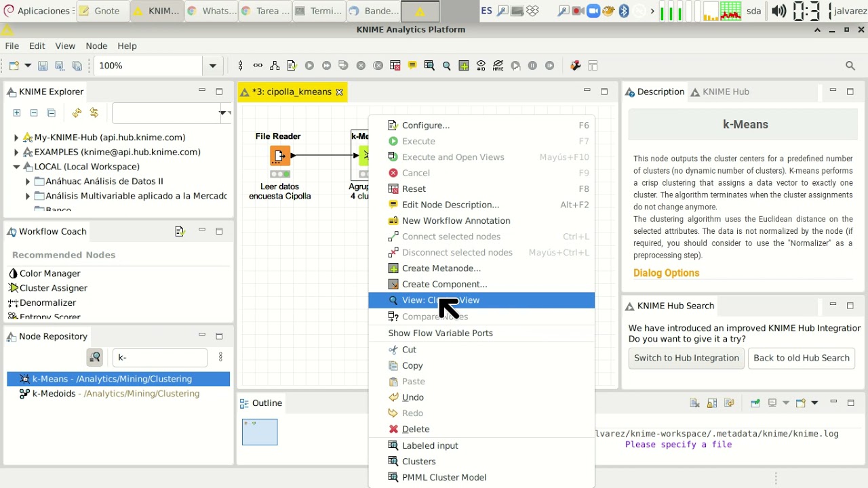The image size is (868, 488).
Task: Choose Copy in context menu
Action: coord(481,365)
